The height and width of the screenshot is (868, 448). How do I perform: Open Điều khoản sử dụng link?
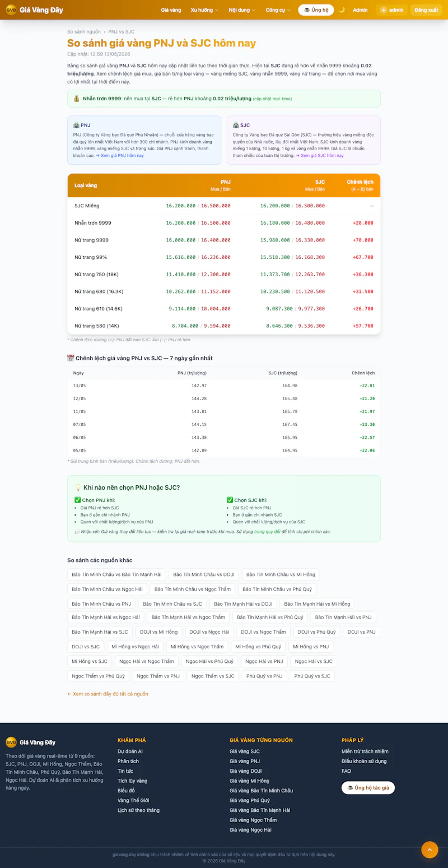click(x=364, y=761)
